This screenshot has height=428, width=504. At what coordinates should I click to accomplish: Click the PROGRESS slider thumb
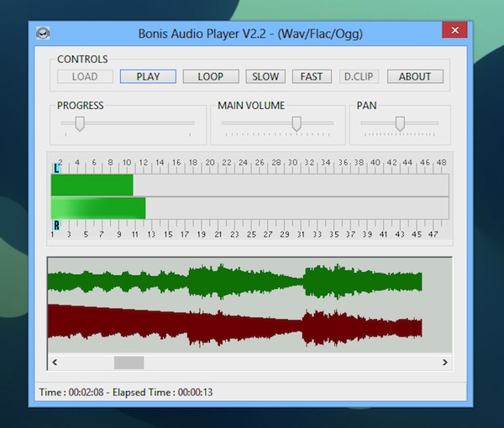[x=80, y=124]
